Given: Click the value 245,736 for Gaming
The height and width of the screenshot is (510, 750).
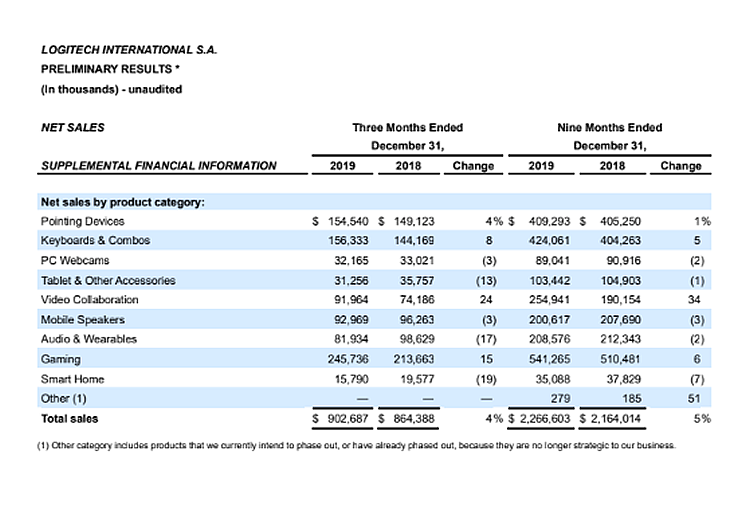Looking at the screenshot, I should [348, 359].
